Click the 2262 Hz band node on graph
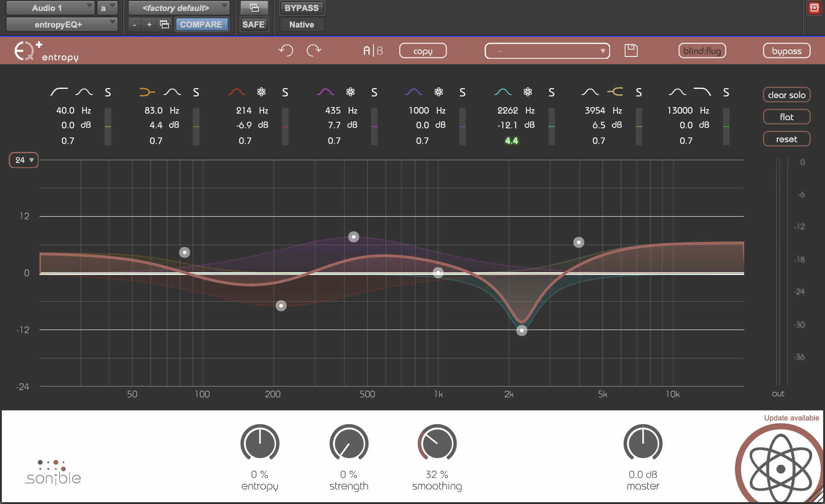Screen dimensions: 825x504 click(x=521, y=330)
